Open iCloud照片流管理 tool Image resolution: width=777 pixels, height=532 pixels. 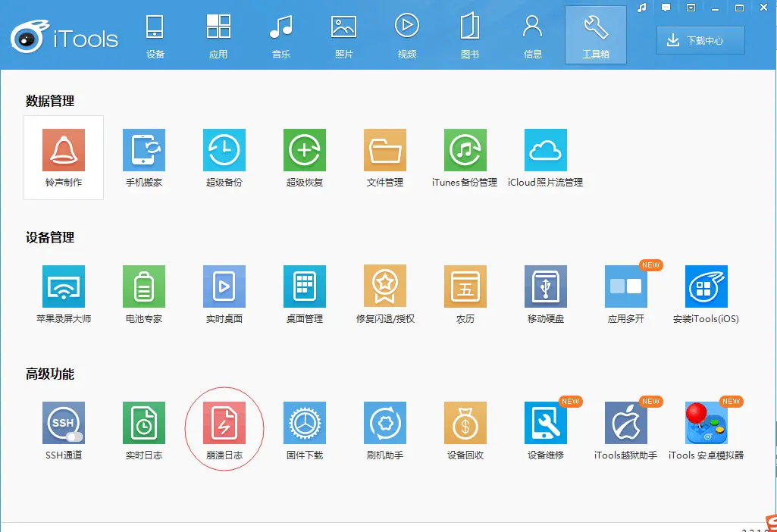pos(545,158)
